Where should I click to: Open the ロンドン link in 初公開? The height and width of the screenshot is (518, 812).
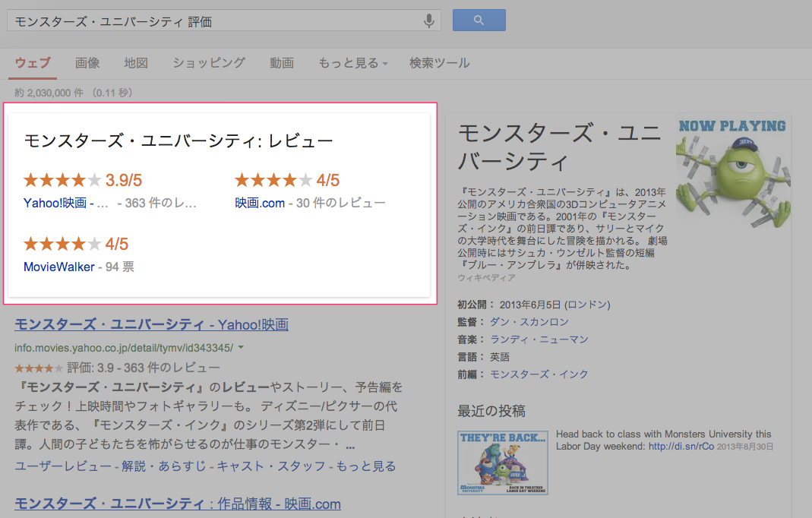tap(589, 305)
